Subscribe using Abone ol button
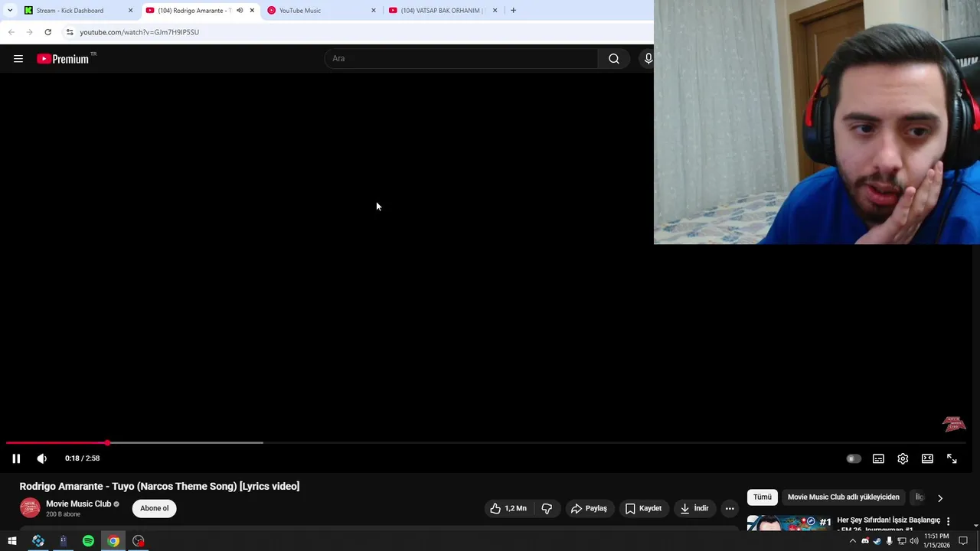 point(154,508)
